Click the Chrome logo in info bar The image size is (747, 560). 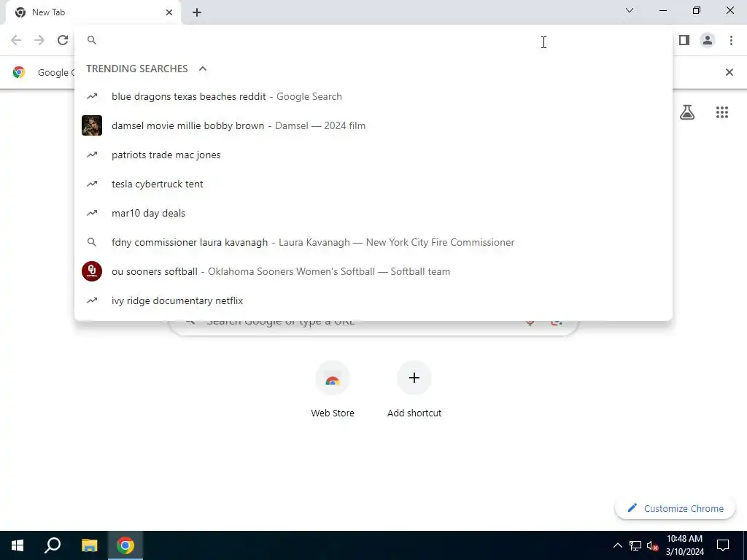click(x=19, y=72)
